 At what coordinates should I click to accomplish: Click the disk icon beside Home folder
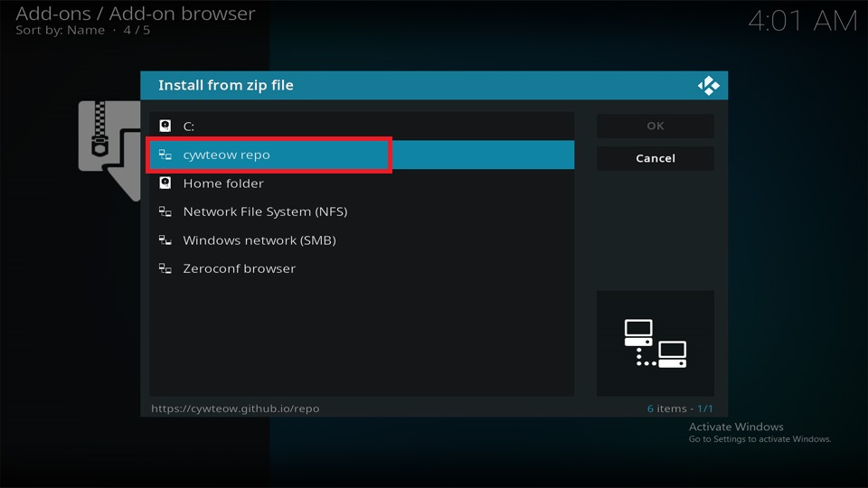point(165,183)
